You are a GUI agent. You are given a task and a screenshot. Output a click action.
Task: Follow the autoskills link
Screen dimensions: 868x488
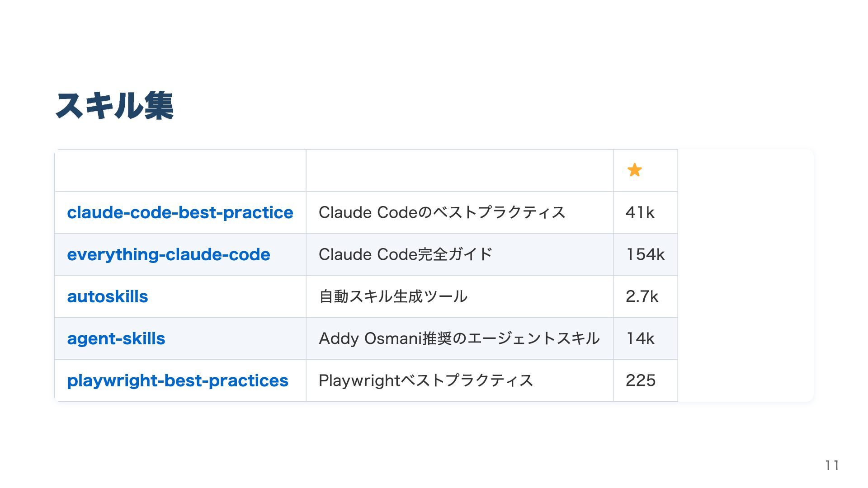108,296
